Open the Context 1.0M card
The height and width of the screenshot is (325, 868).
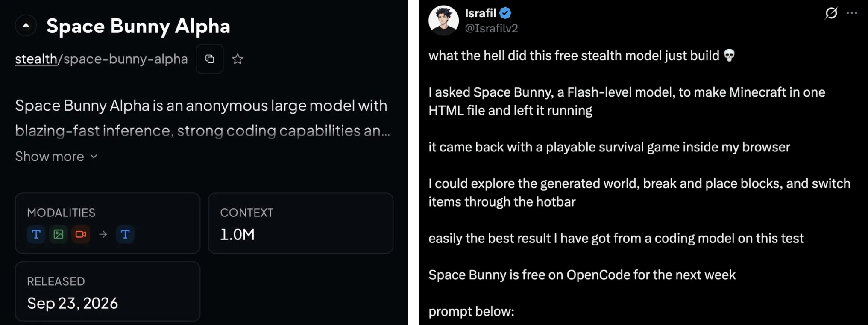click(301, 223)
